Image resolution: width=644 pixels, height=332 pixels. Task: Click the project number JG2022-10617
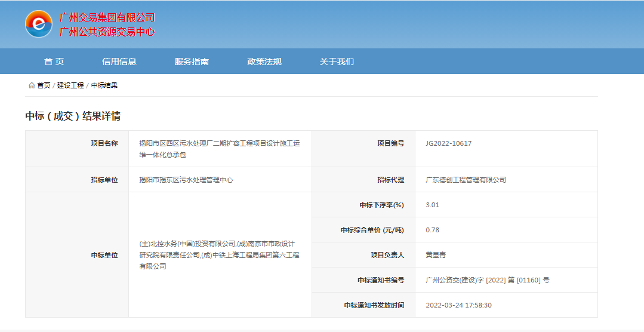coord(448,143)
